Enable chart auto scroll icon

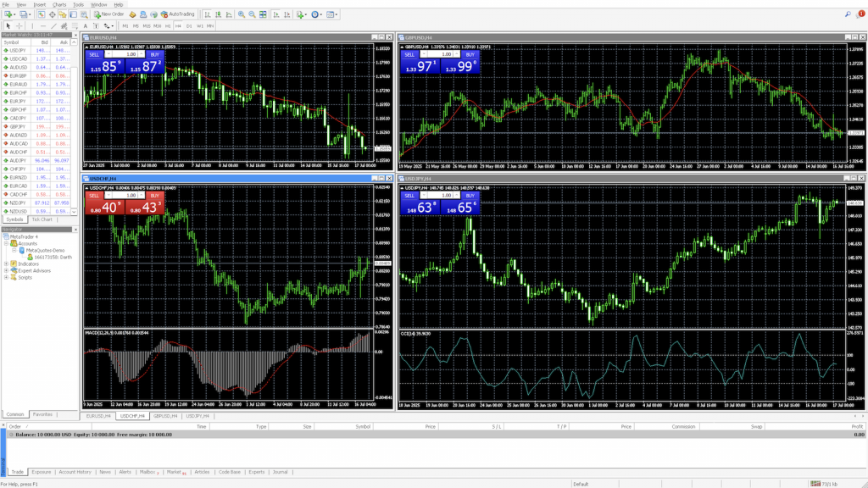[276, 14]
